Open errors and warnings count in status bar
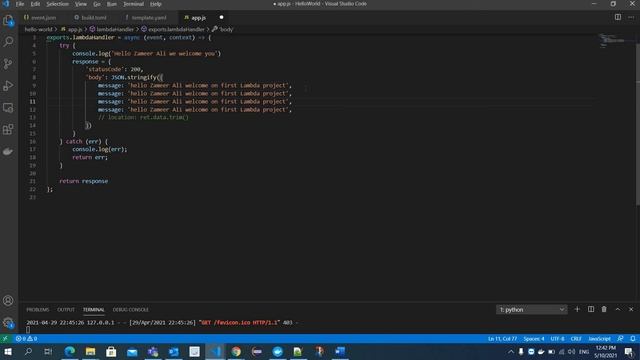 pos(26,339)
